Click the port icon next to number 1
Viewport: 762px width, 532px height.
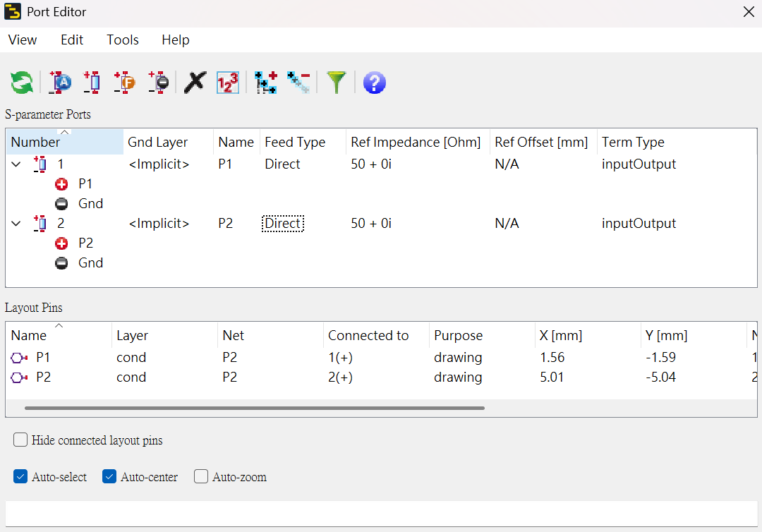click(x=40, y=164)
